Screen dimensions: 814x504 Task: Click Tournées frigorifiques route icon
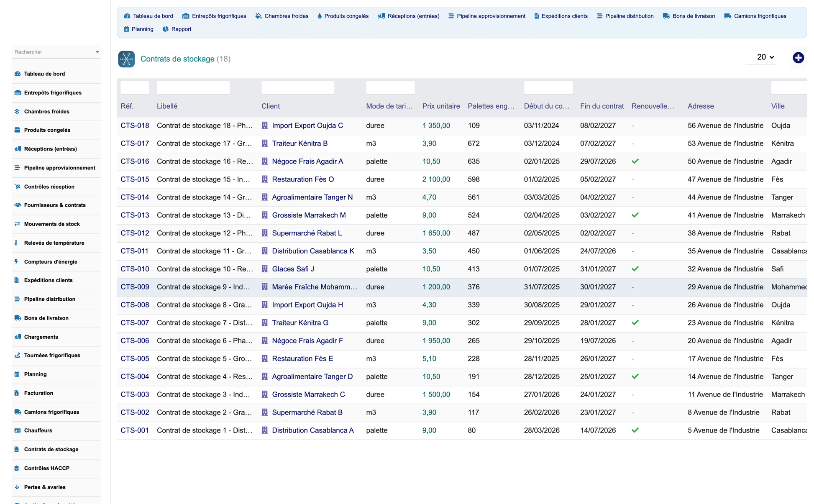point(17,355)
